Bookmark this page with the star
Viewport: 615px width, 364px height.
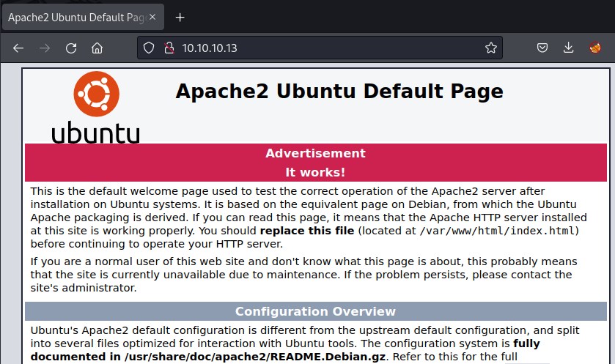tap(490, 48)
